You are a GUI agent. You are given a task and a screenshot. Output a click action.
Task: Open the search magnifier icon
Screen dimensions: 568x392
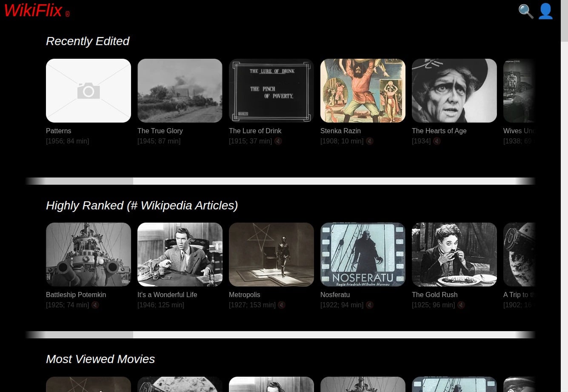point(526,11)
